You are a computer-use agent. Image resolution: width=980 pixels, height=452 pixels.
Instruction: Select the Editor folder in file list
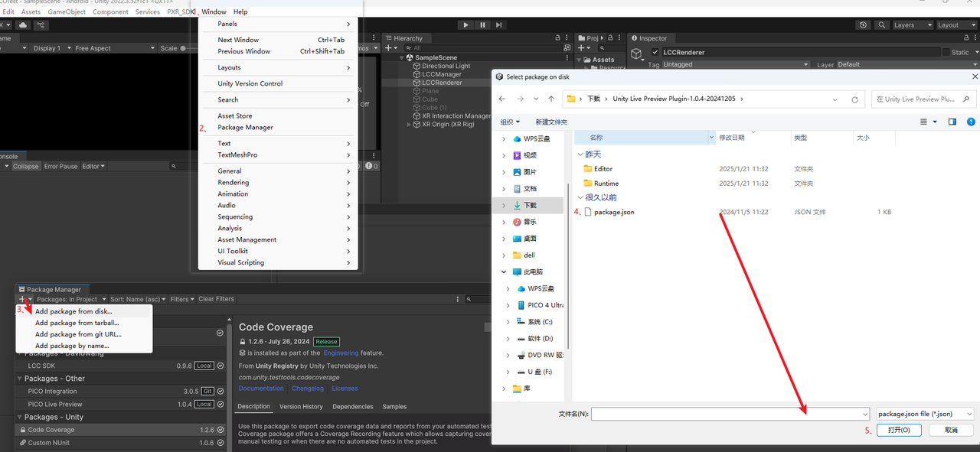[597, 168]
